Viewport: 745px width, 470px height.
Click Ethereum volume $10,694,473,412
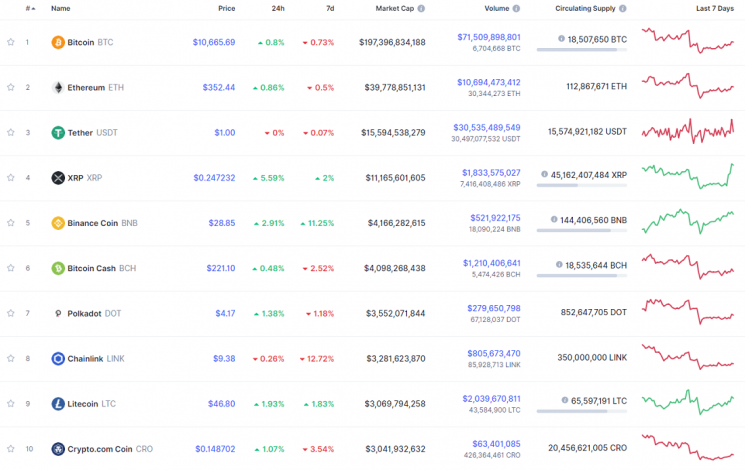pyautogui.click(x=488, y=82)
